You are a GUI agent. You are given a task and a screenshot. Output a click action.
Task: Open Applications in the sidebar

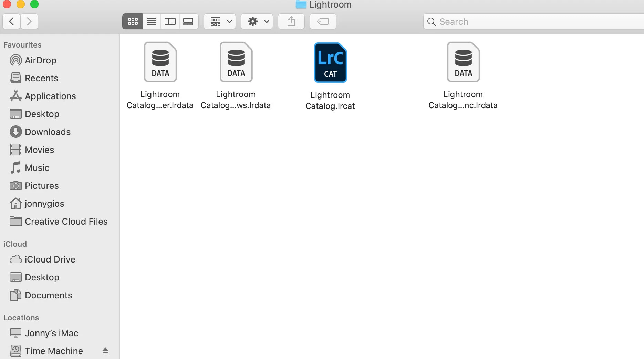[60, 96]
